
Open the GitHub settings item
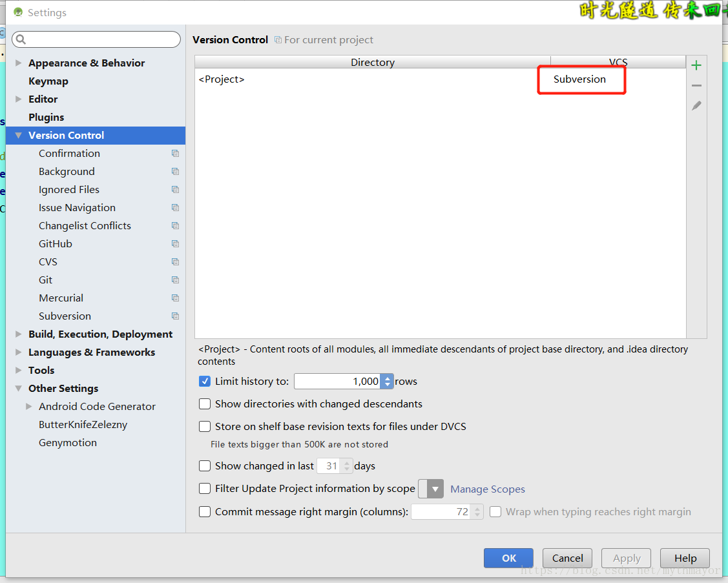[x=56, y=243]
